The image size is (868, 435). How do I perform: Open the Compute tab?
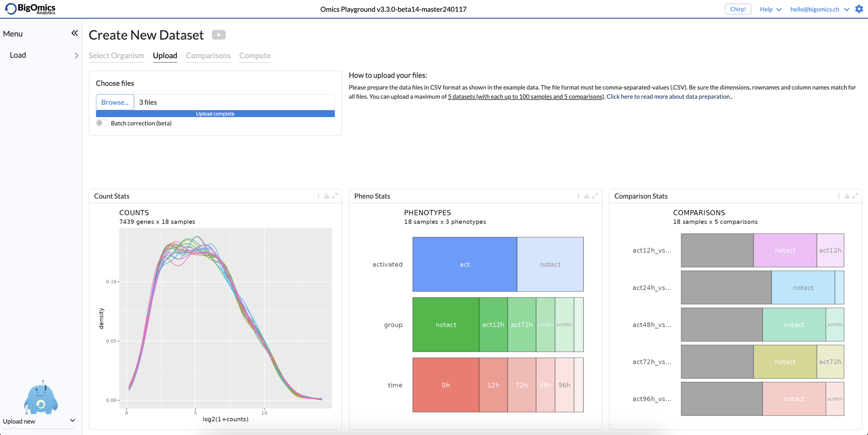(255, 56)
